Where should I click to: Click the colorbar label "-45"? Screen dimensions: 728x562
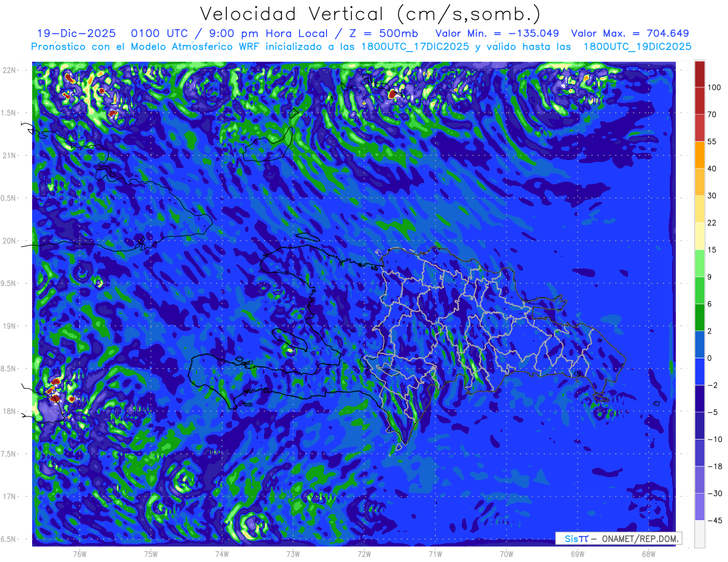[714, 521]
